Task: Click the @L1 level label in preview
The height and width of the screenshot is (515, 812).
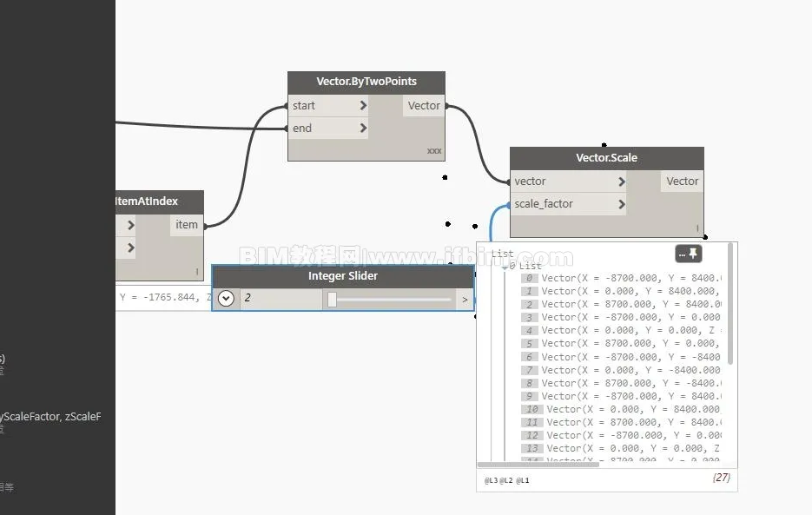Action: pyautogui.click(x=523, y=480)
